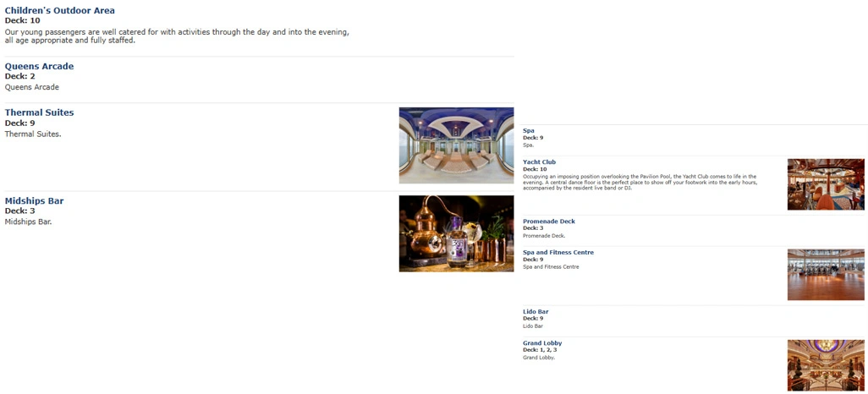Open the Queens Arcade heading link
The width and height of the screenshot is (868, 394).
(x=39, y=67)
